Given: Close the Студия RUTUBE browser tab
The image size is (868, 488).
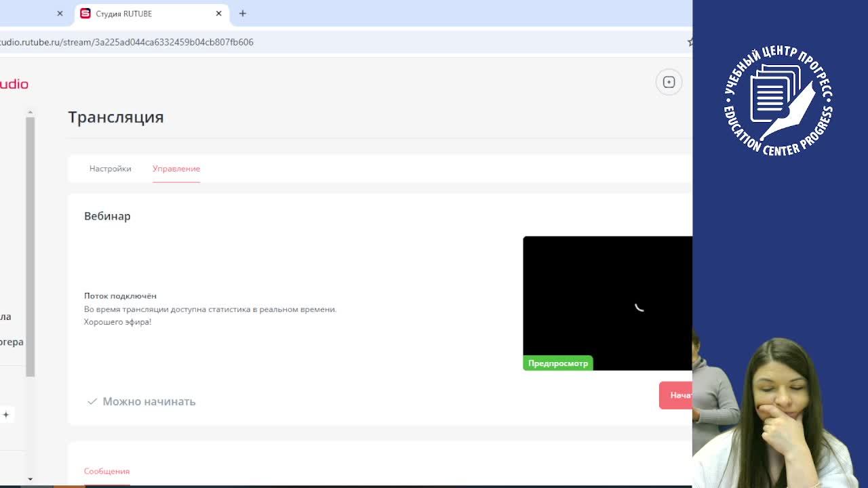Looking at the screenshot, I should click(x=219, y=14).
